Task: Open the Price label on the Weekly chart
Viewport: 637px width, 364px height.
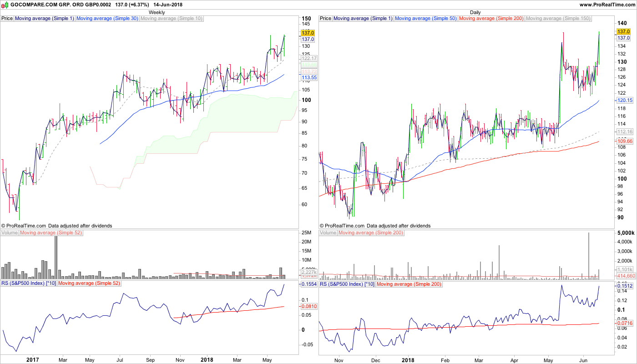Action: click(x=7, y=19)
